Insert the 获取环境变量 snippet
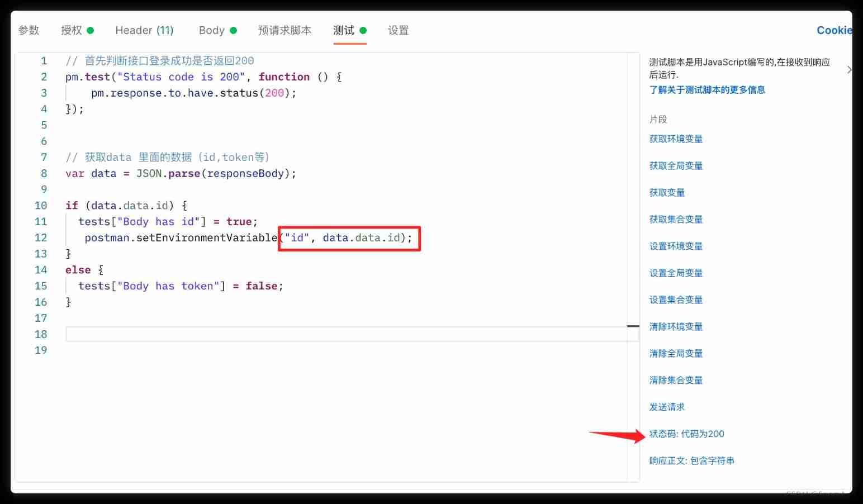This screenshot has width=863, height=504. click(x=676, y=139)
